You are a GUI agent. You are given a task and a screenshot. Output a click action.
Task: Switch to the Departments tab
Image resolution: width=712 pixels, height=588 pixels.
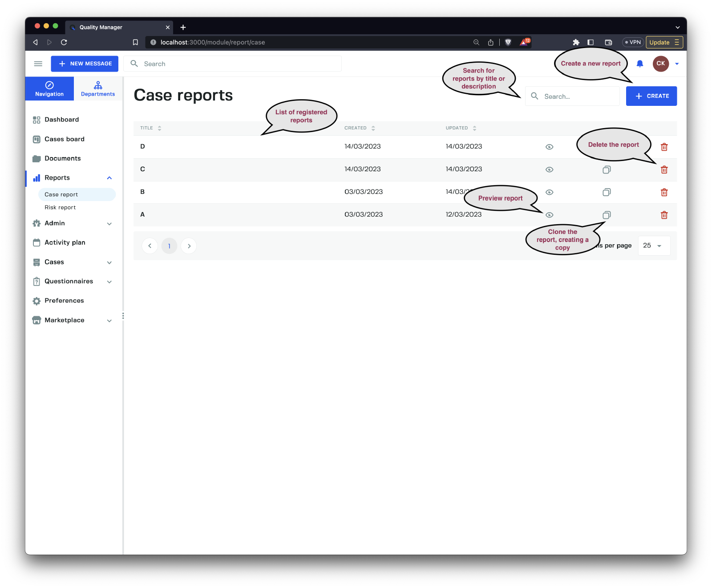[x=98, y=89]
